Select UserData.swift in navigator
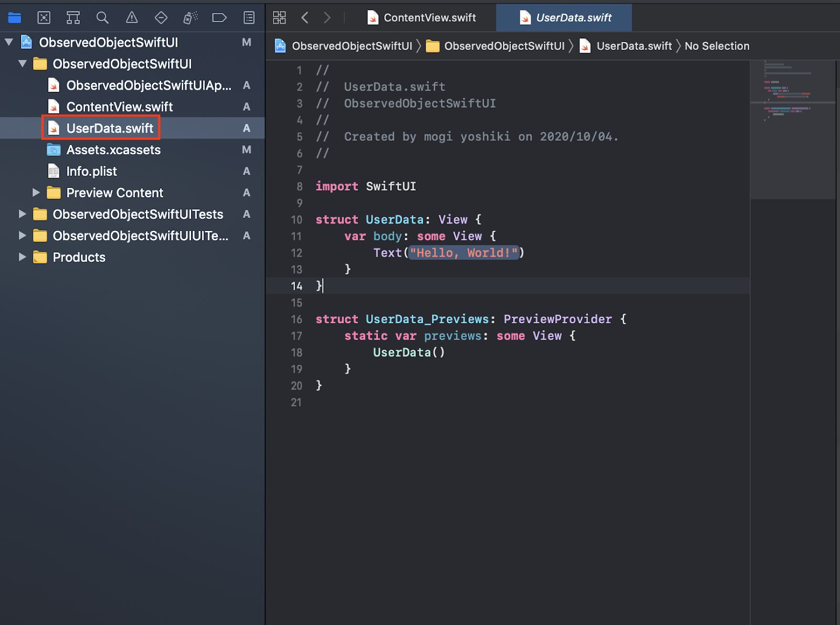This screenshot has height=625, width=840. click(132, 128)
